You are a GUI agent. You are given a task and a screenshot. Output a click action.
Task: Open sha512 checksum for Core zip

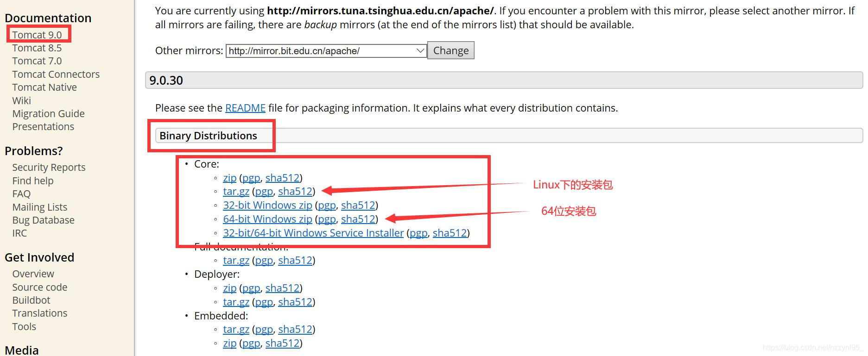[x=282, y=178]
